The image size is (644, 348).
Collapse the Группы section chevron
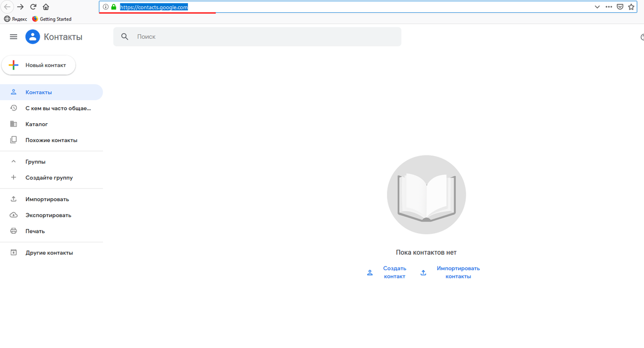pyautogui.click(x=14, y=161)
